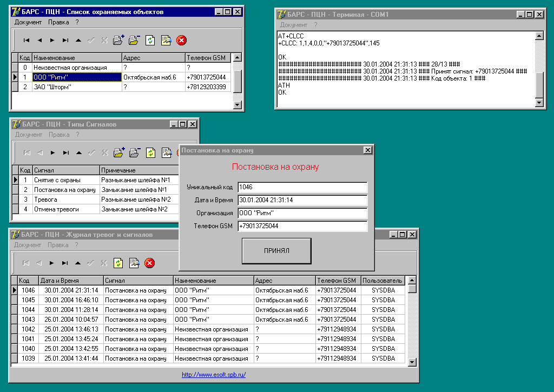Select journal row with code 1045
This screenshot has width=554, height=392.
[x=208, y=300]
